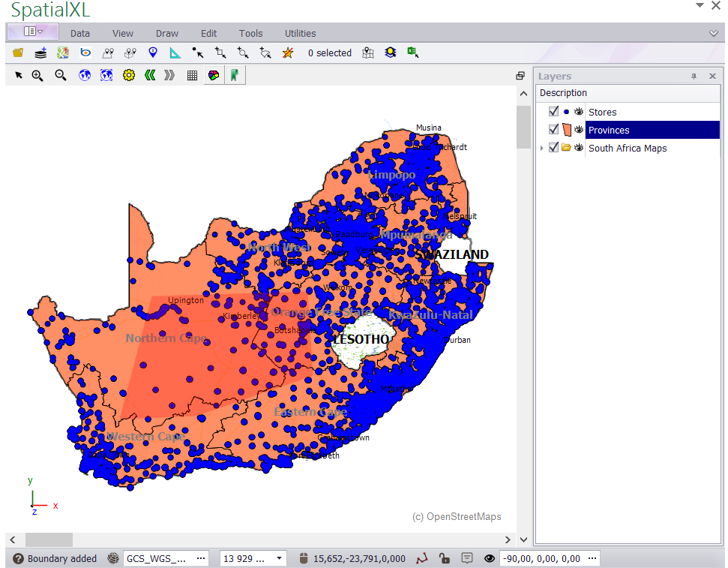Click the grid table icon
This screenshot has width=728, height=568.
[x=192, y=75]
